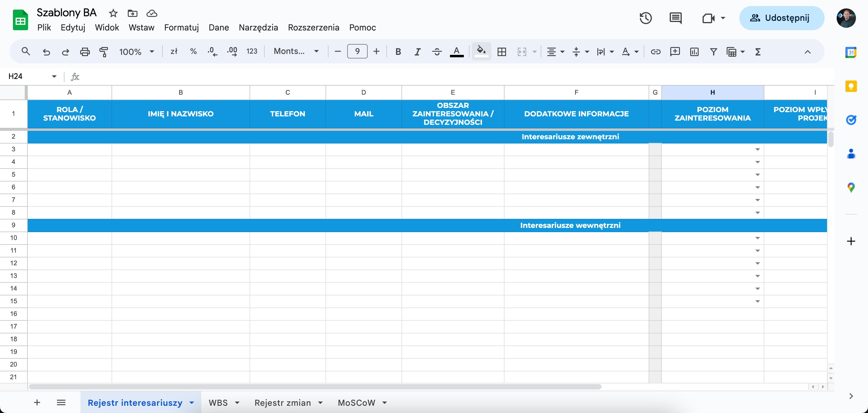Open version history clock icon
Viewport: 868px width, 413px height.
[x=645, y=18]
